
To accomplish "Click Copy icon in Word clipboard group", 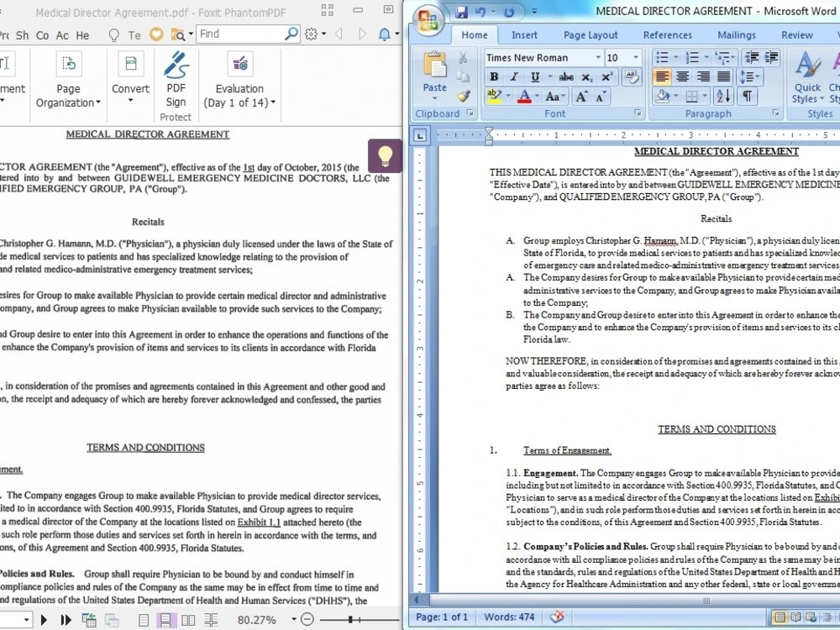I will tap(463, 76).
